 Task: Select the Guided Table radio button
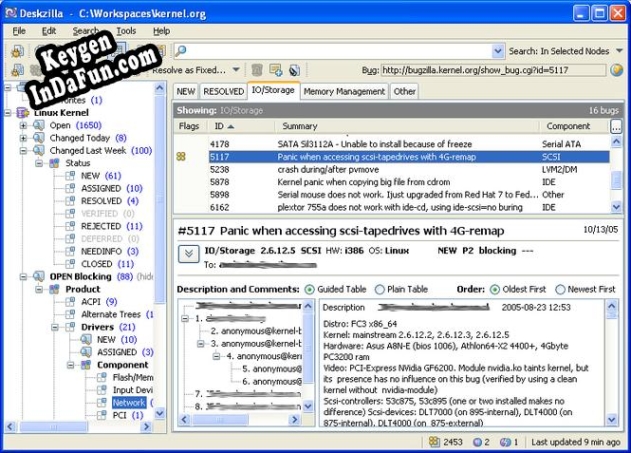(309, 289)
